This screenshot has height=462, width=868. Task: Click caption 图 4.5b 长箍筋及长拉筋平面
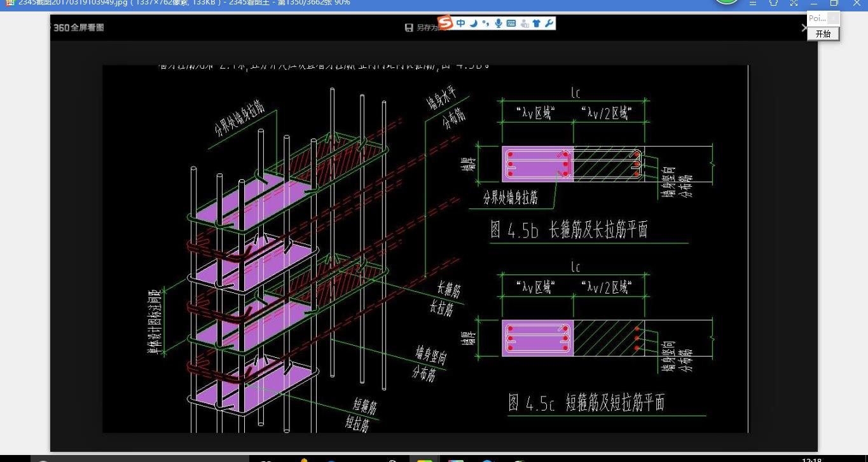tap(569, 229)
